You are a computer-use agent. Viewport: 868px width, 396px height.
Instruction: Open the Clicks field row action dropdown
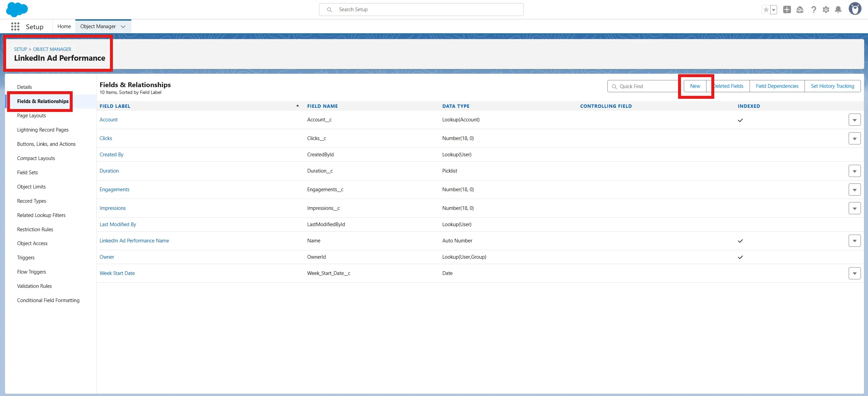coord(854,138)
